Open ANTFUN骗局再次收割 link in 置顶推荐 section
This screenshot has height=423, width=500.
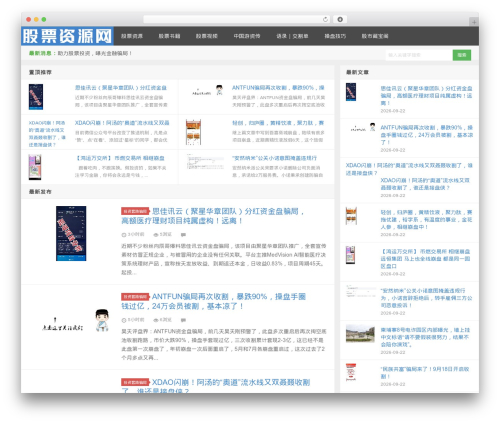coord(278,88)
